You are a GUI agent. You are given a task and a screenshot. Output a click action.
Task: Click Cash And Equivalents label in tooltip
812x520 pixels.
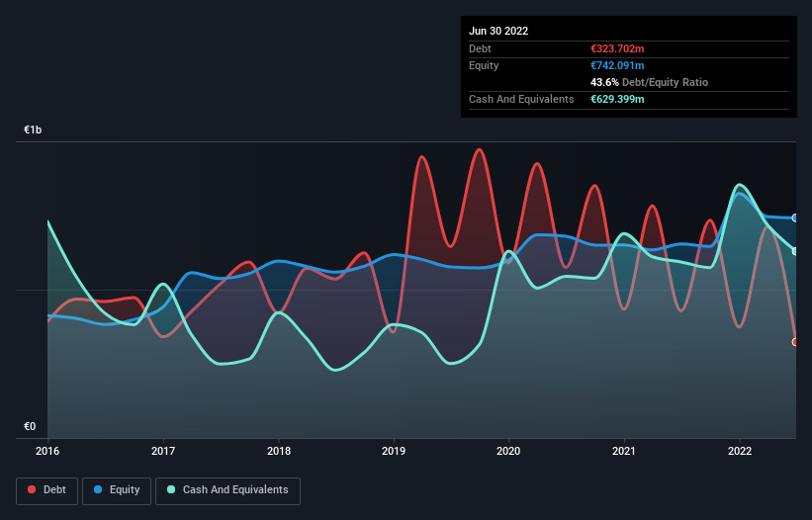[x=521, y=99]
